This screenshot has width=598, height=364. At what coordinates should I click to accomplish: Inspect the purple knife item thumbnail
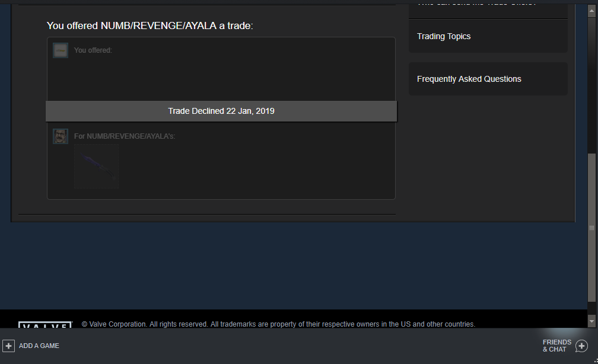click(96, 166)
